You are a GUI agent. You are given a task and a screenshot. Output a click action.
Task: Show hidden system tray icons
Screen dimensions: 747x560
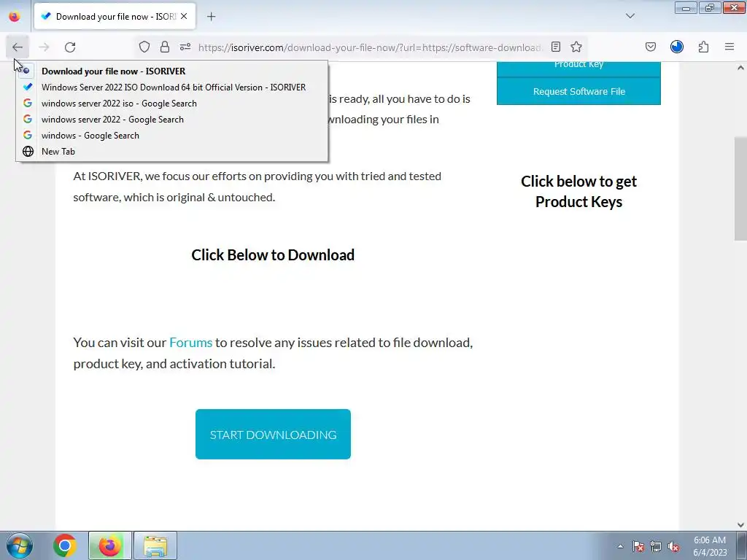(620, 546)
